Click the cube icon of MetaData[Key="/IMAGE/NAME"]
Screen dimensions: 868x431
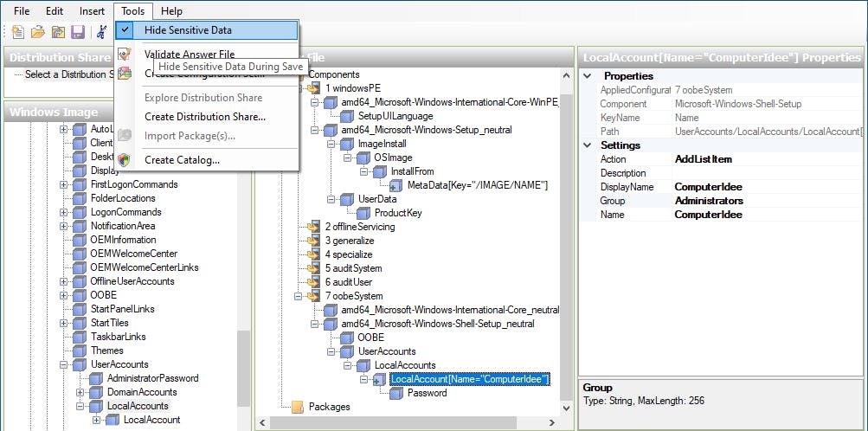[396, 185]
